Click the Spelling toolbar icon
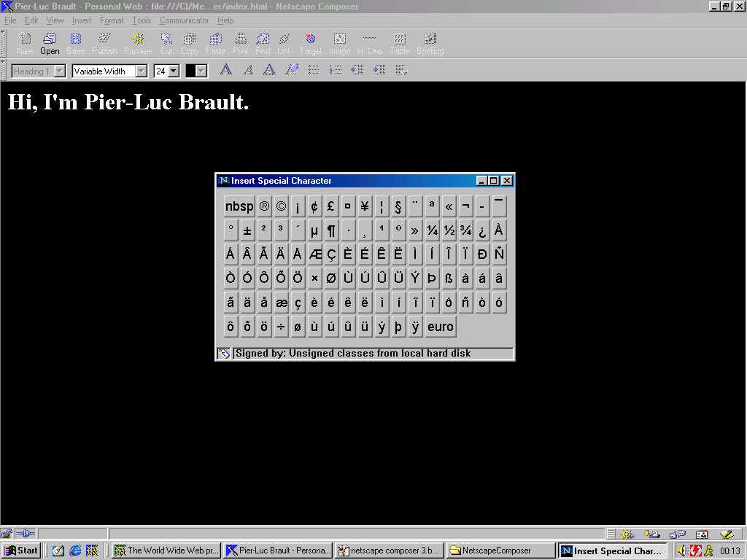 pyautogui.click(x=430, y=44)
